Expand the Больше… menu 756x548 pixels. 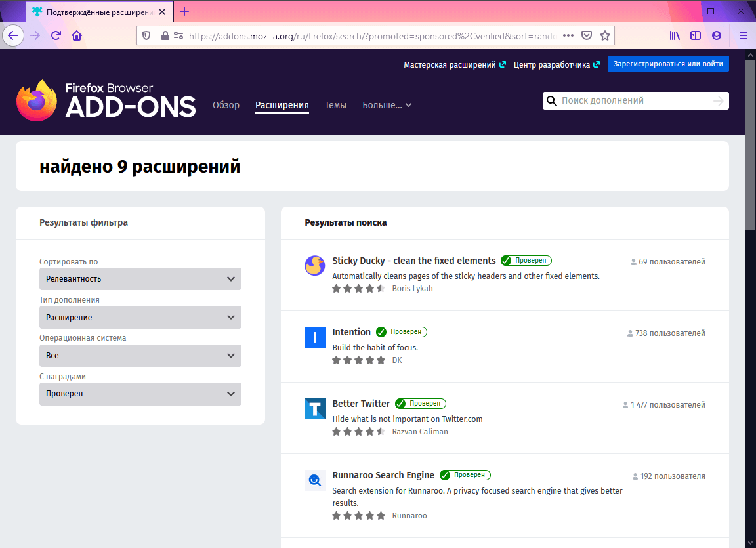pyautogui.click(x=387, y=105)
